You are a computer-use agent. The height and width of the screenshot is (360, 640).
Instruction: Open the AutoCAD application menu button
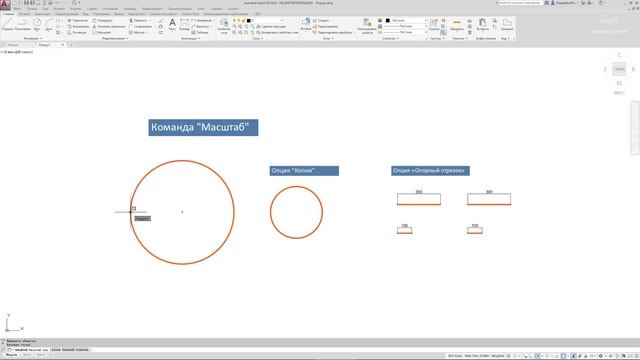click(5, 4)
